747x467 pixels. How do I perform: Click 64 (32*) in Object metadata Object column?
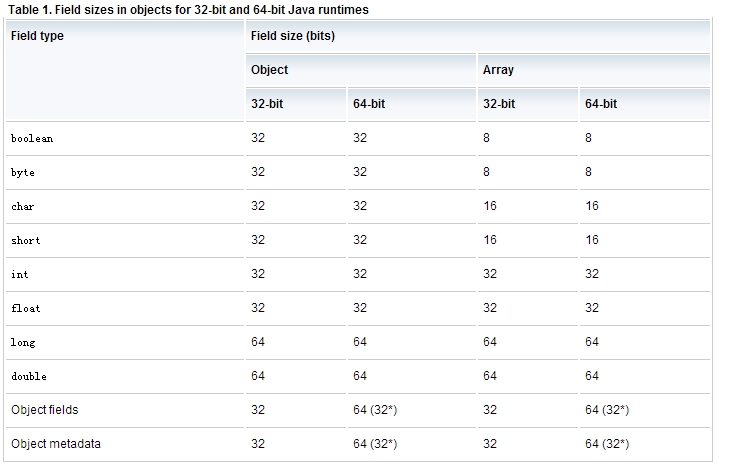375,444
